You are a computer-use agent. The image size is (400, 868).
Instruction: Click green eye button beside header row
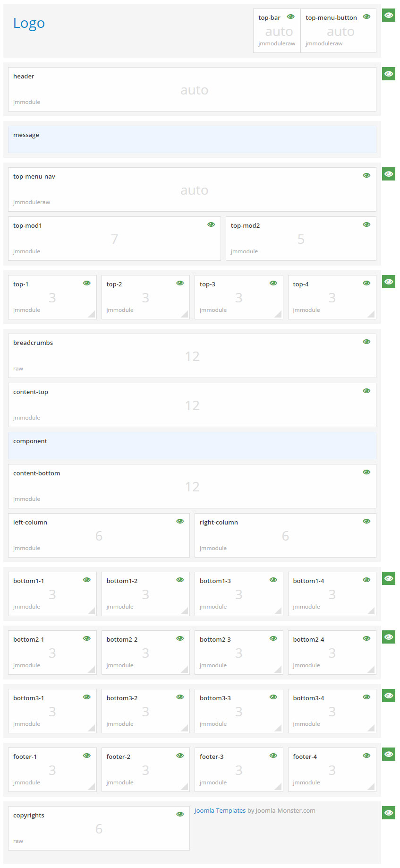(x=388, y=74)
